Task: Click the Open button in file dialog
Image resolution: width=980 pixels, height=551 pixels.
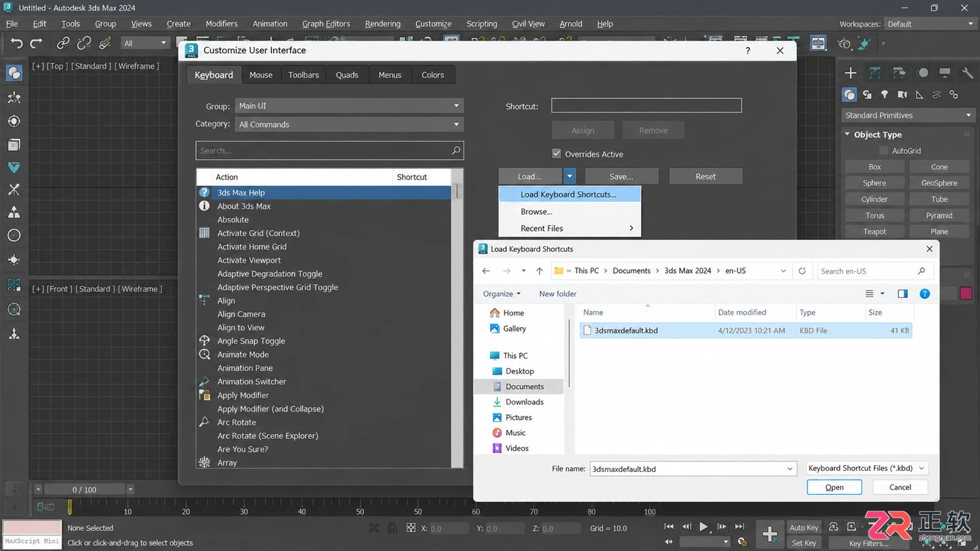Action: 834,487
